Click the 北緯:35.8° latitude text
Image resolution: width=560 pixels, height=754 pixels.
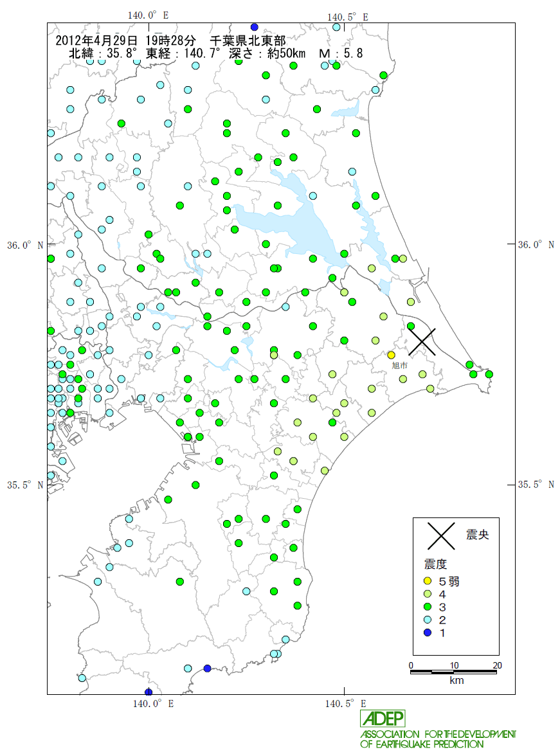(103, 53)
